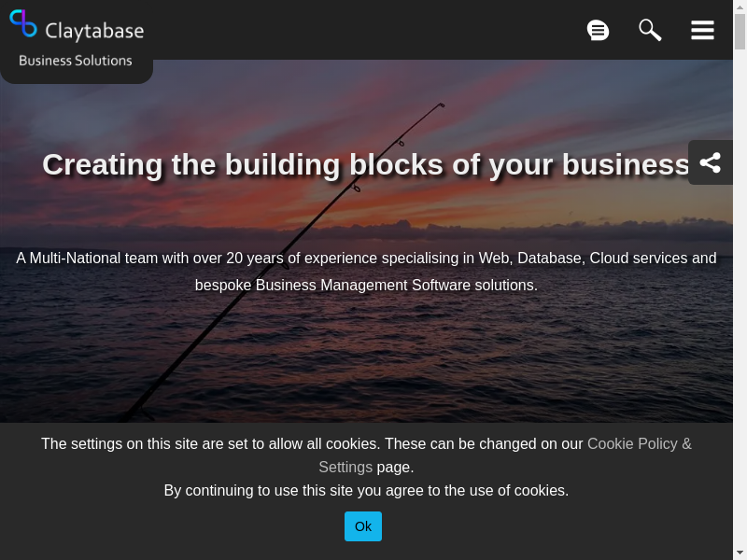Click the "By continuing to use this site" text
Image resolution: width=747 pixels, height=560 pixels.
366,490
